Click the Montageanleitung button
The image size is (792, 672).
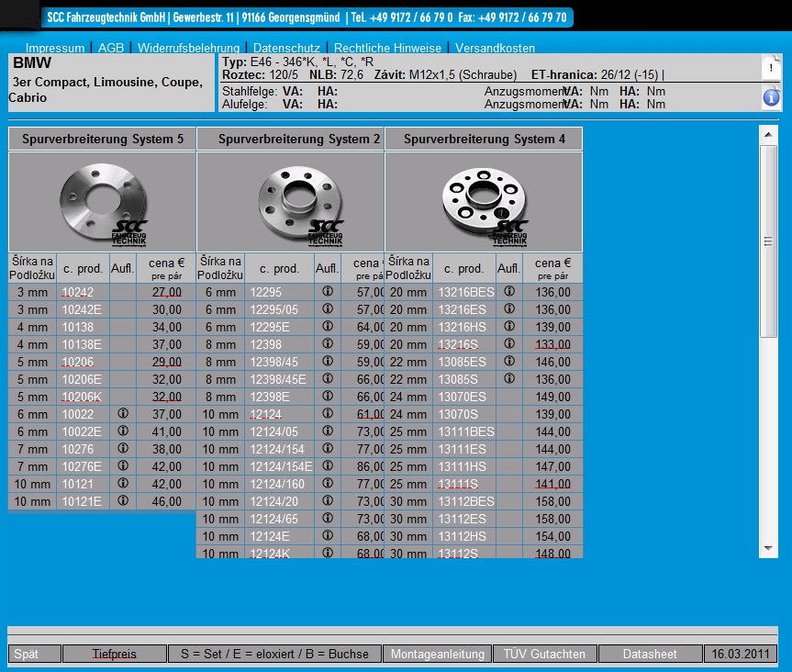pos(437,655)
